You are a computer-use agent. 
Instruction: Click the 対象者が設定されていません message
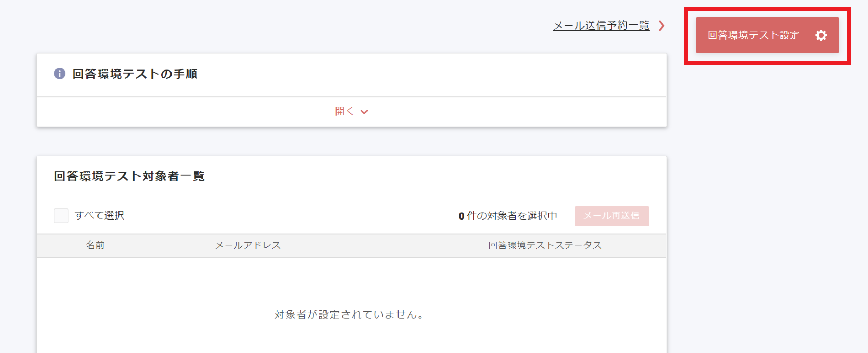349,314
